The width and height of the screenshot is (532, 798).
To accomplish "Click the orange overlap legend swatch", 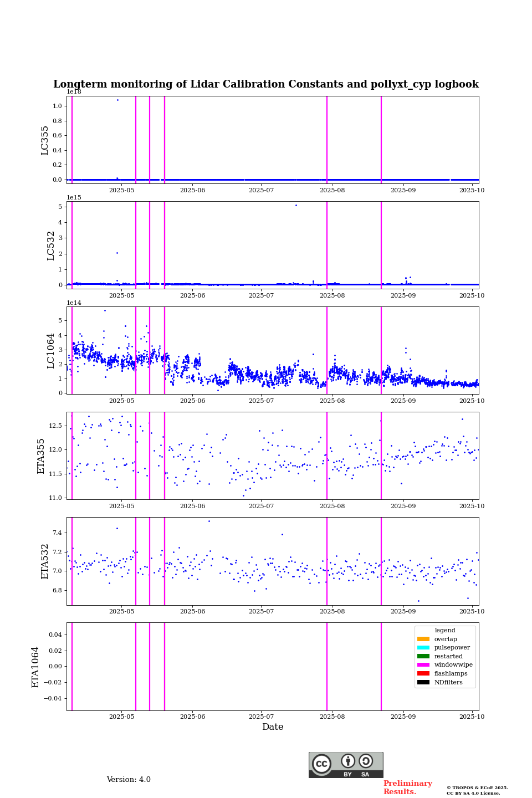I will 423,639.
